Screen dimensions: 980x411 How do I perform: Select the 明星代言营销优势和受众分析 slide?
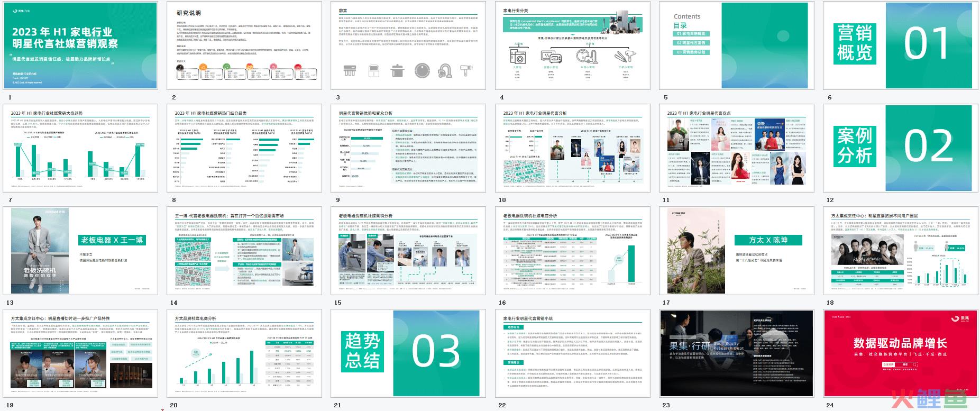(x=408, y=148)
